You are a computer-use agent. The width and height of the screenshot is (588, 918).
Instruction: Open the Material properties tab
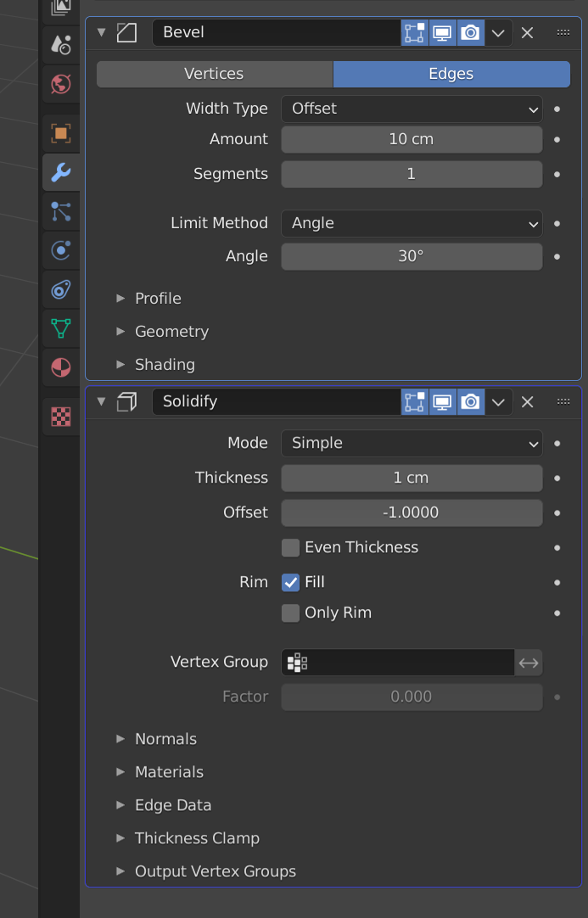click(x=61, y=367)
